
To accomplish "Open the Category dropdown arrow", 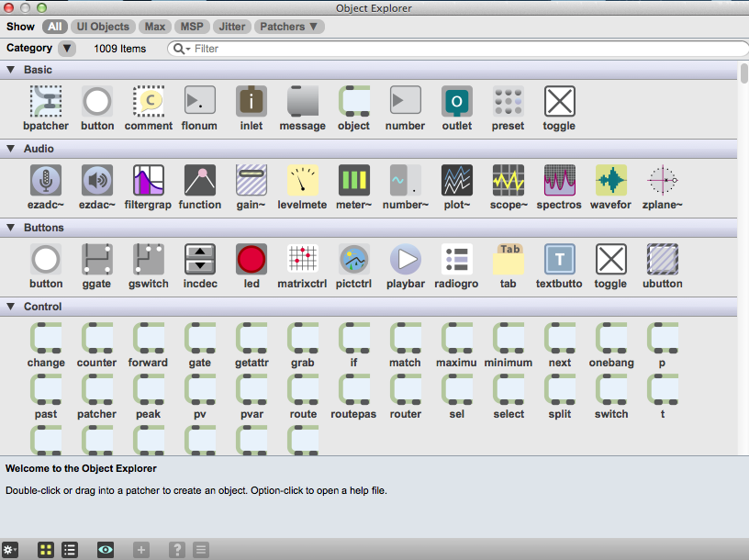I will click(67, 49).
